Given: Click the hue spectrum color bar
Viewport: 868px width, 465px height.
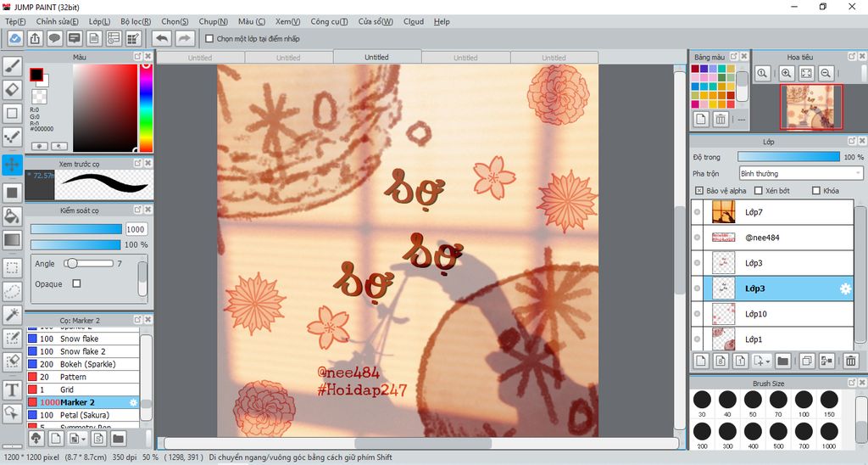Looking at the screenshot, I should point(146,108).
